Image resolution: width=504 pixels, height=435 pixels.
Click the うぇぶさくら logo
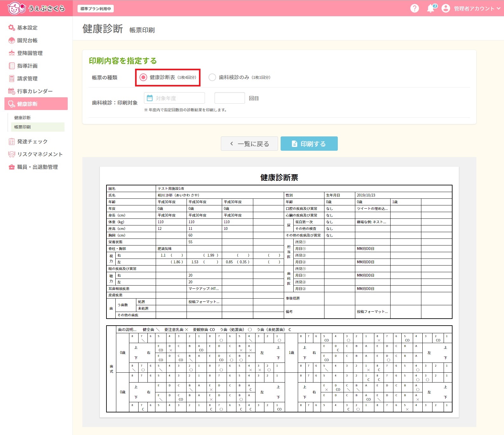coord(36,8)
